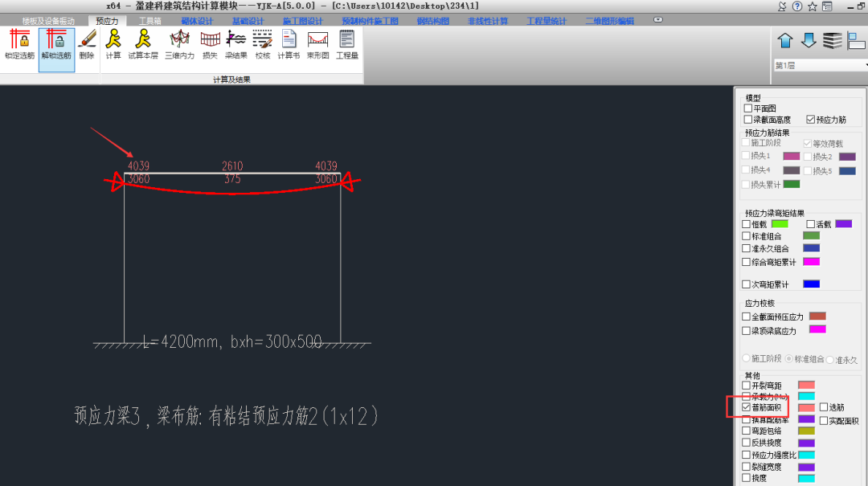Enable the 平面图 checkbox

click(x=748, y=108)
